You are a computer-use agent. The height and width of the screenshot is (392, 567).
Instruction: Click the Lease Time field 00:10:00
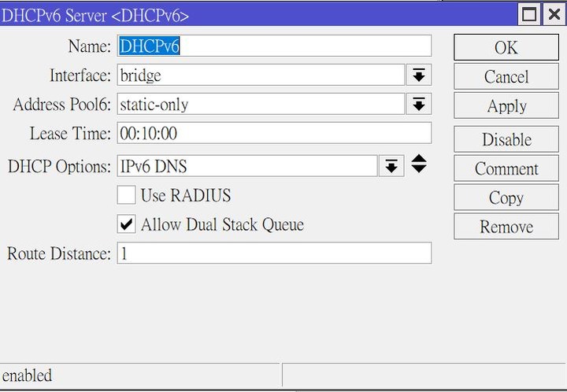pos(274,133)
